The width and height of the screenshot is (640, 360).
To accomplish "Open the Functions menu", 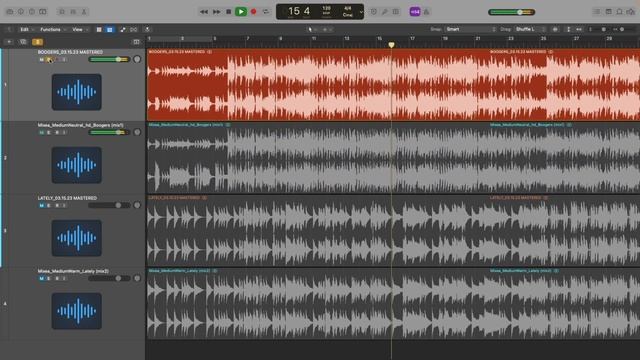I will (x=53, y=29).
